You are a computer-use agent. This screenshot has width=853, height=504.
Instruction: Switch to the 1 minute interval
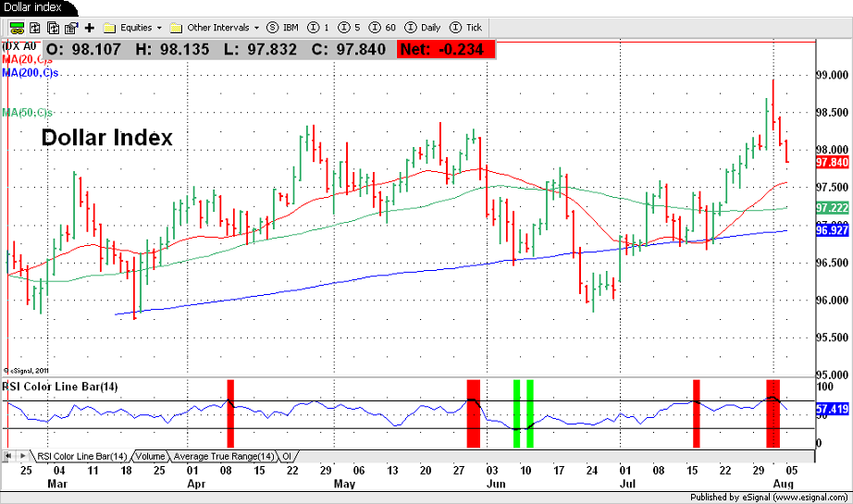click(318, 28)
